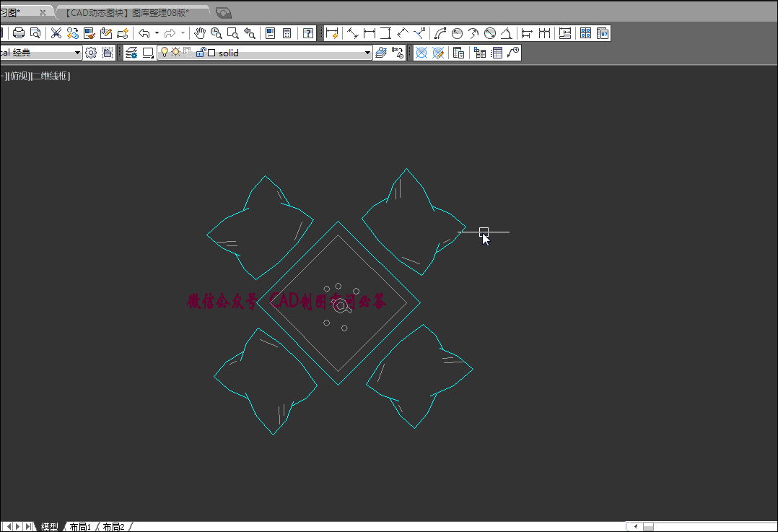778x532 pixels.
Task: Open Data Link table icon
Action: coord(459,53)
